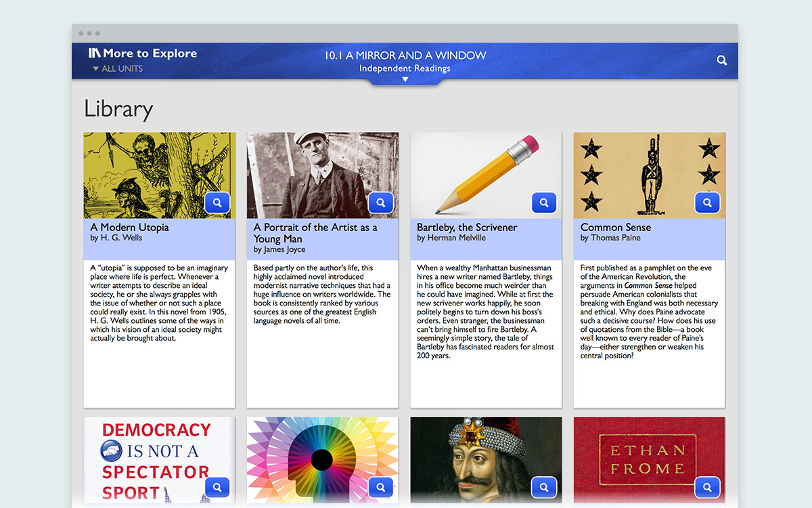The width and height of the screenshot is (812, 508).
Task: Open magnifier on the James Joyce portrait
Action: coord(381,203)
